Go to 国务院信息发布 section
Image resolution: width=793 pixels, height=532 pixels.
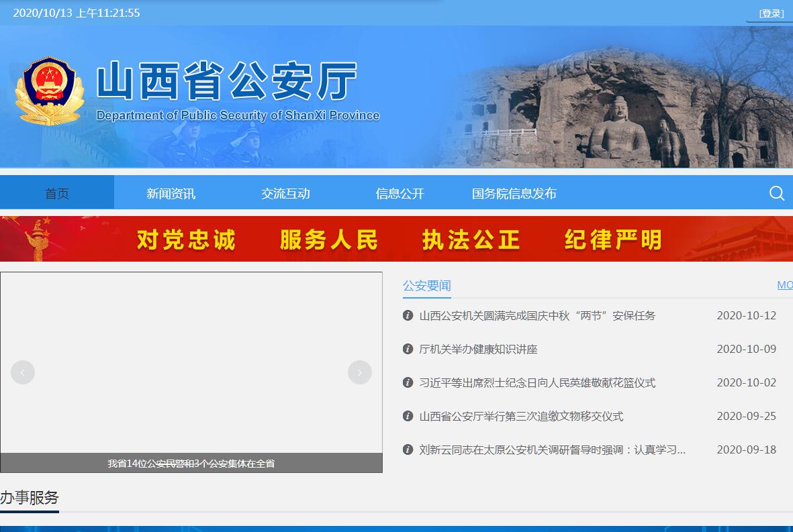point(514,193)
